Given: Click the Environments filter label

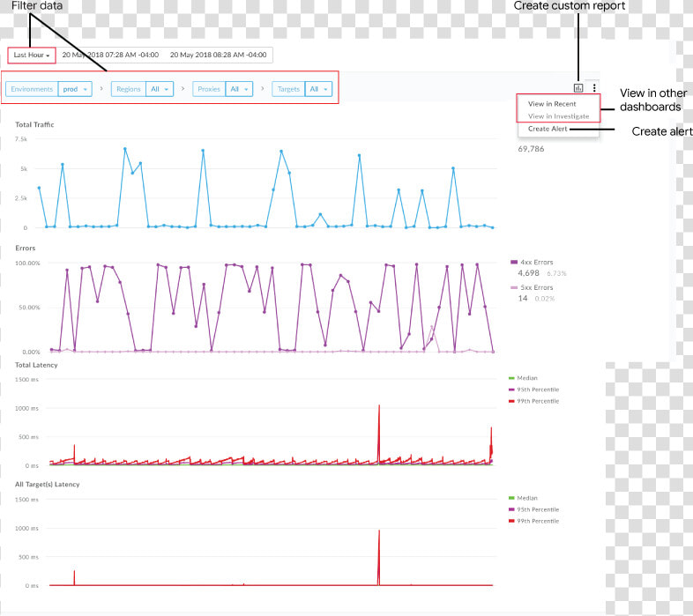Looking at the screenshot, I should pyautogui.click(x=32, y=89).
